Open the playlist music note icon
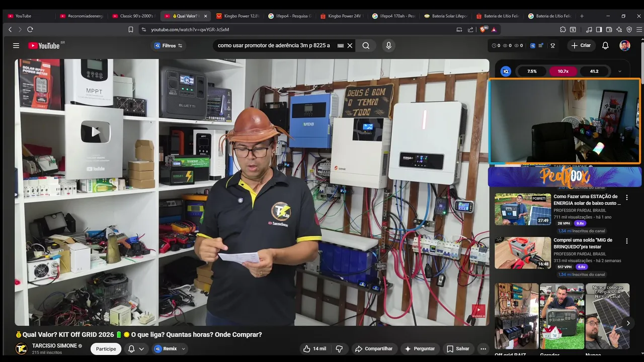Viewport: 644px width, 362px height. tap(589, 30)
